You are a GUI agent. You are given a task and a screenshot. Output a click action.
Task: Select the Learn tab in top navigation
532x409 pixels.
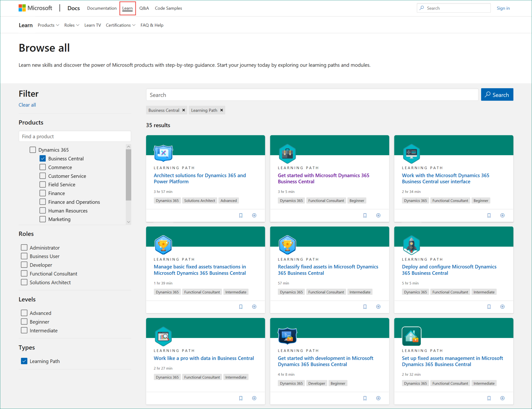(x=128, y=8)
